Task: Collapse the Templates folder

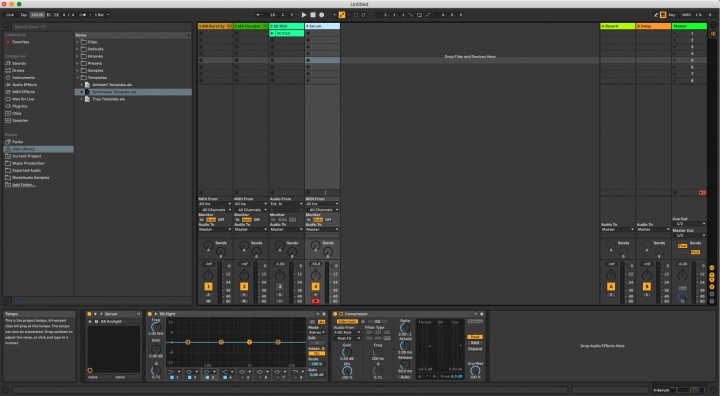Action: [x=77, y=78]
